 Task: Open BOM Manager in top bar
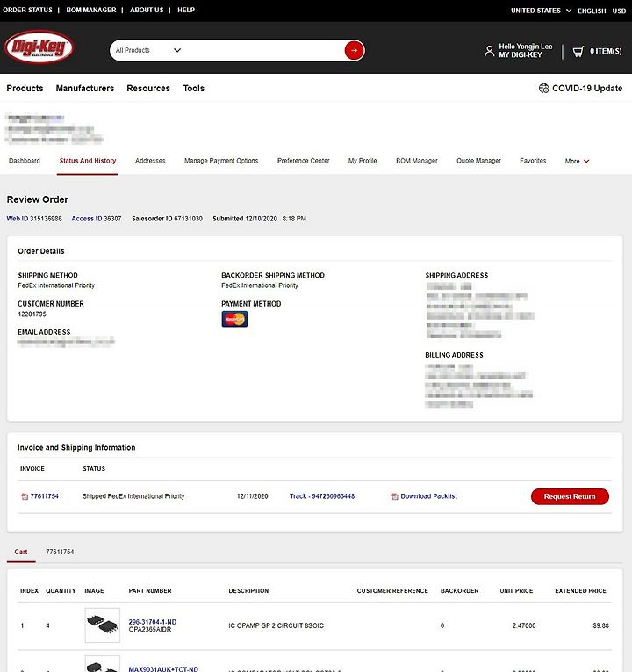[x=91, y=10]
